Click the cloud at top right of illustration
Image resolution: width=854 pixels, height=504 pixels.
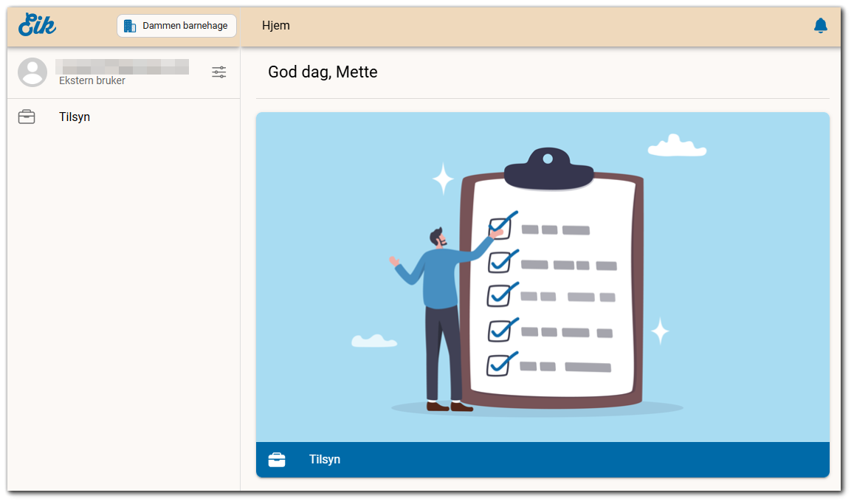(x=676, y=146)
